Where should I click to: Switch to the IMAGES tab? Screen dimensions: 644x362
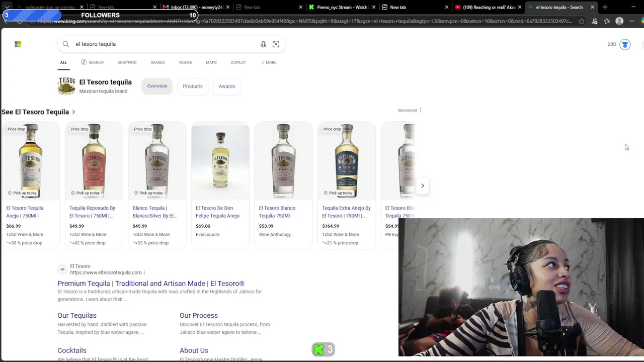[x=157, y=62]
